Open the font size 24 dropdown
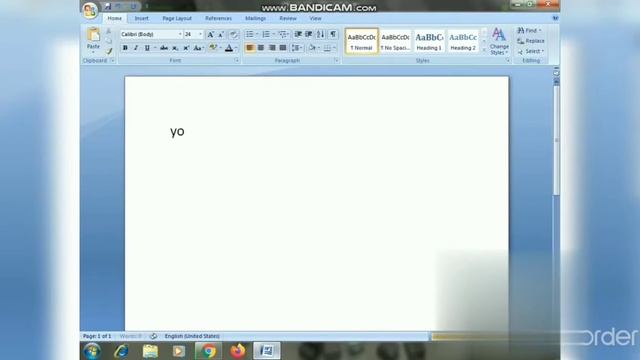The image size is (640, 360). [200, 34]
